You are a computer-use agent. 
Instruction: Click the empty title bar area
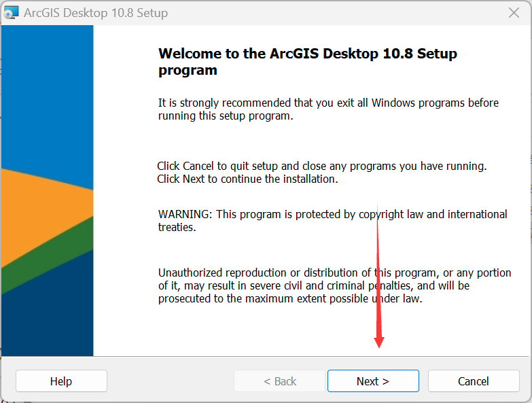coord(326,13)
